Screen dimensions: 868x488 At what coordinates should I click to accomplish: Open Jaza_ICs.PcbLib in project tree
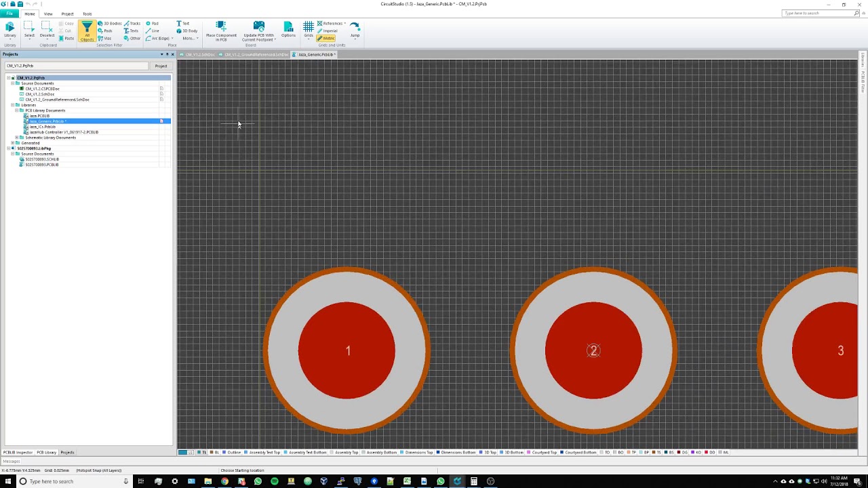42,127
